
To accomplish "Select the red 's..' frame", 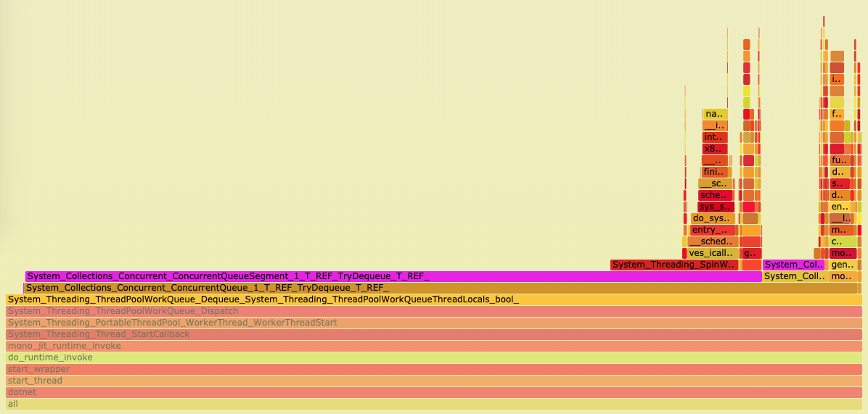I will pyautogui.click(x=840, y=183).
